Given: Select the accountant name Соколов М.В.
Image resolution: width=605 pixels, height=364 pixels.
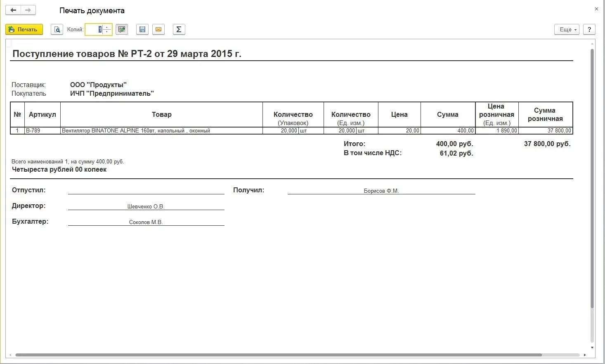Looking at the screenshot, I should 146,222.
